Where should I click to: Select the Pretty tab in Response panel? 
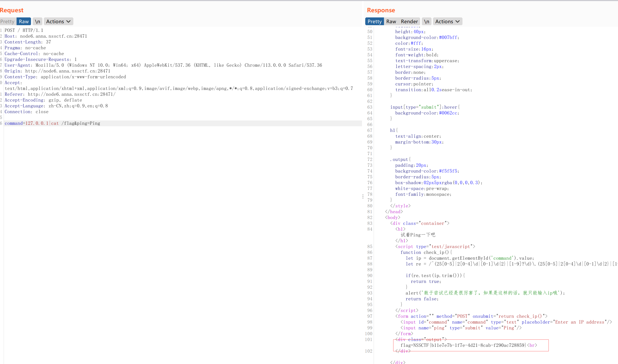(374, 22)
